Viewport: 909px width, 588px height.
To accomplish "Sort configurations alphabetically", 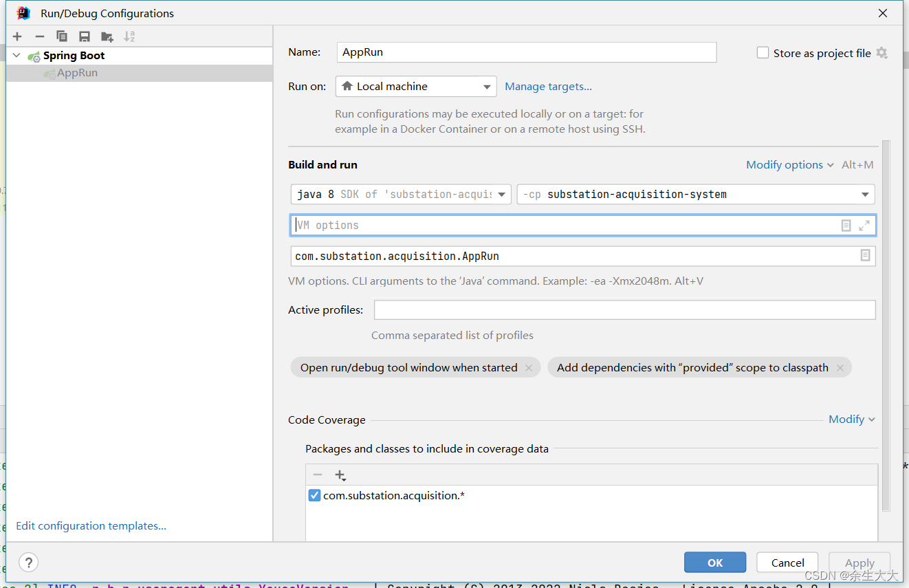I will (x=129, y=36).
